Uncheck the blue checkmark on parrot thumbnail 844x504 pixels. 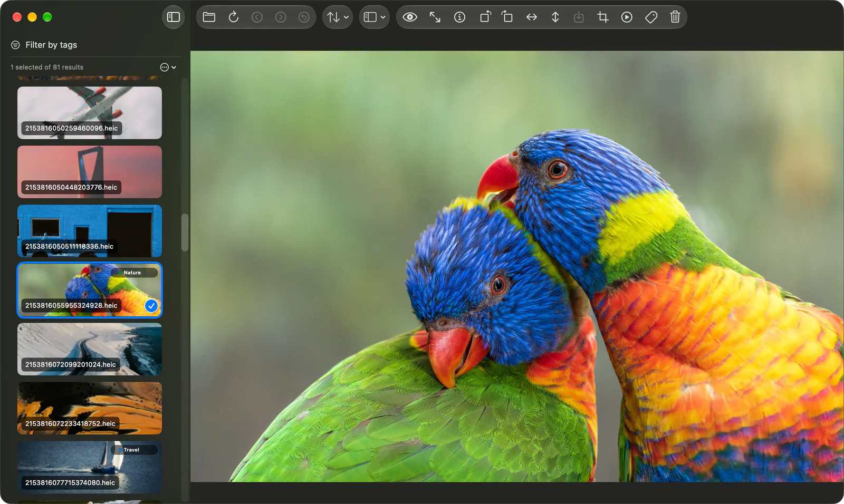tap(151, 306)
